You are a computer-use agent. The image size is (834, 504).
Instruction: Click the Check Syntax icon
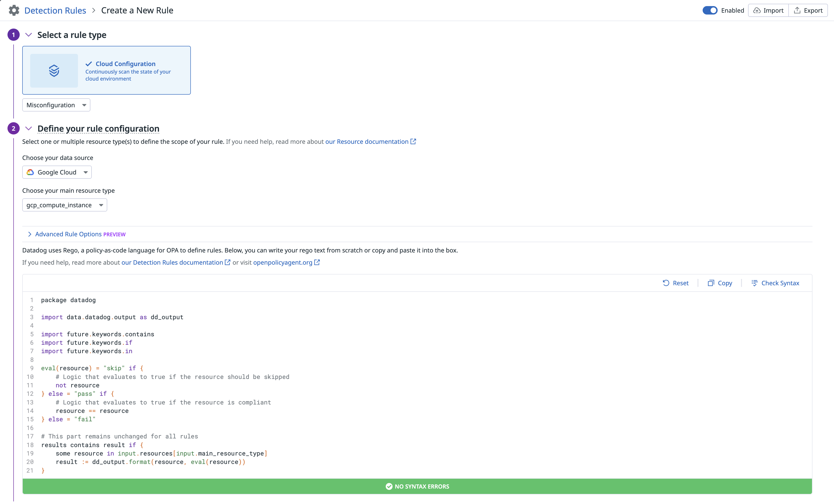coord(754,283)
